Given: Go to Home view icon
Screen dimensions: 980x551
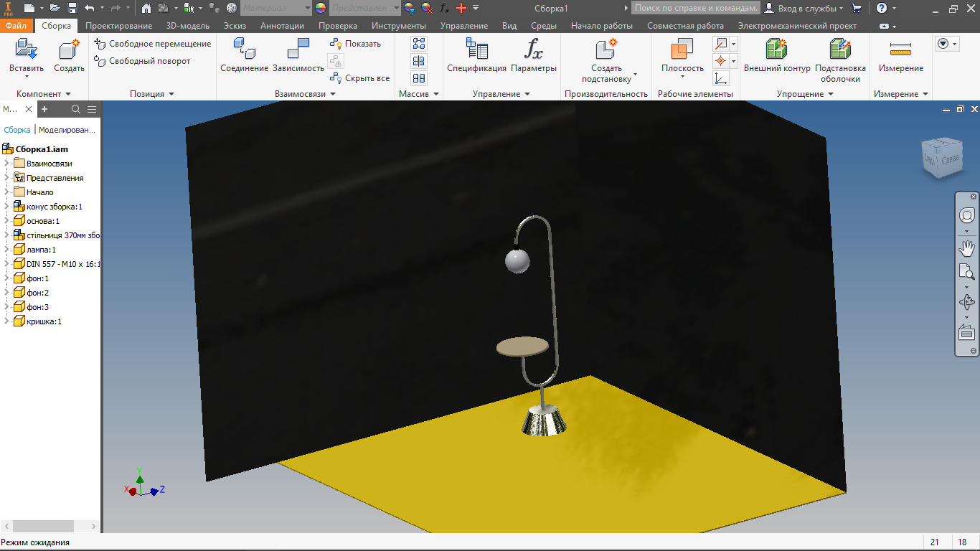Looking at the screenshot, I should [x=146, y=9].
